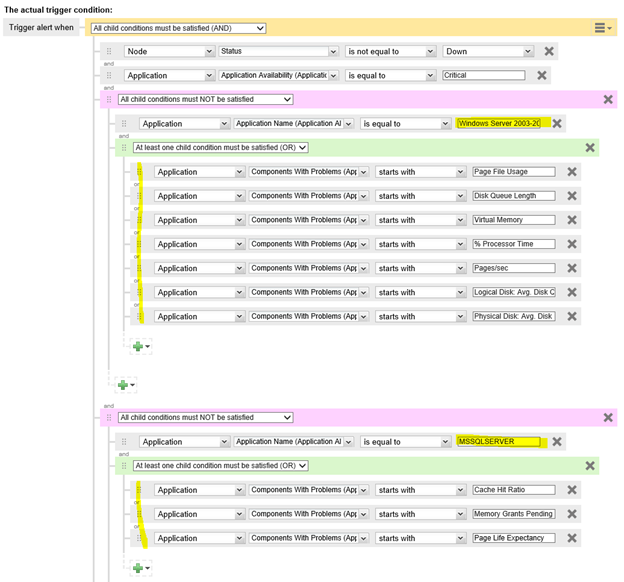The image size is (624, 582).
Task: Remove the first pink NOT group
Action: [x=608, y=99]
